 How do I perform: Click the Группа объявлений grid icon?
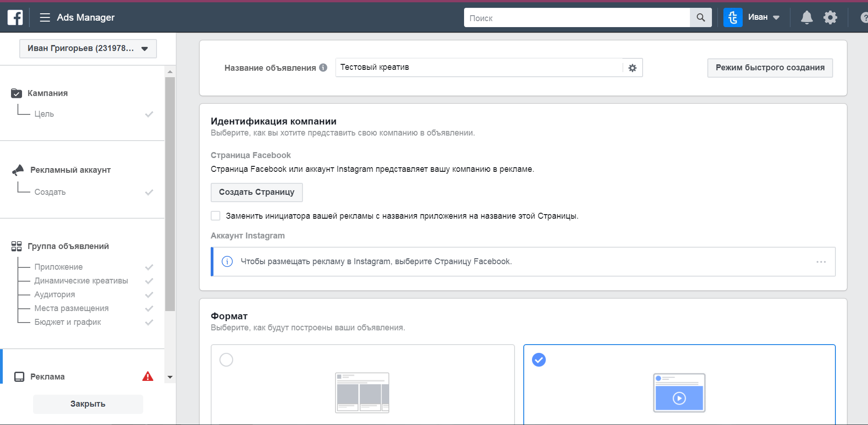point(17,246)
